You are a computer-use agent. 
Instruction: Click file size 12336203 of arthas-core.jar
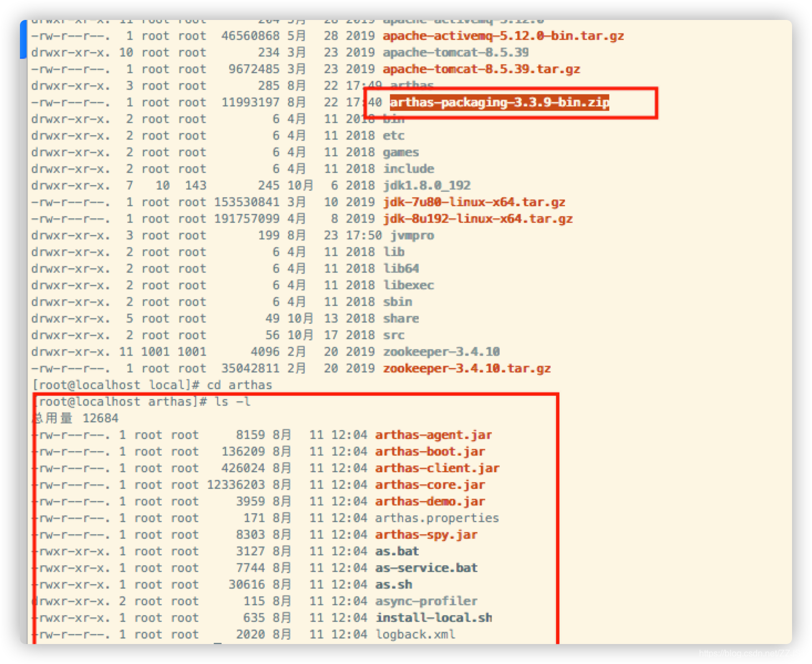[236, 485]
